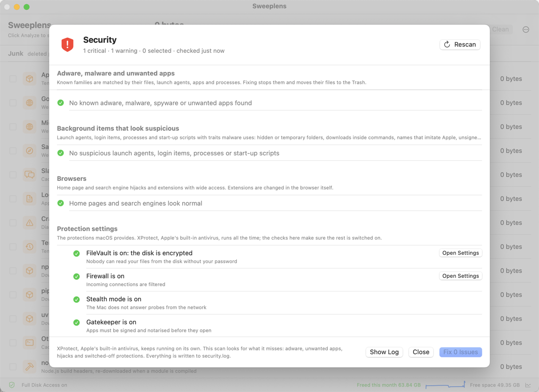Screen dimensions: 539x392
Task: Close the Security dialog with Close button
Action: (421, 352)
